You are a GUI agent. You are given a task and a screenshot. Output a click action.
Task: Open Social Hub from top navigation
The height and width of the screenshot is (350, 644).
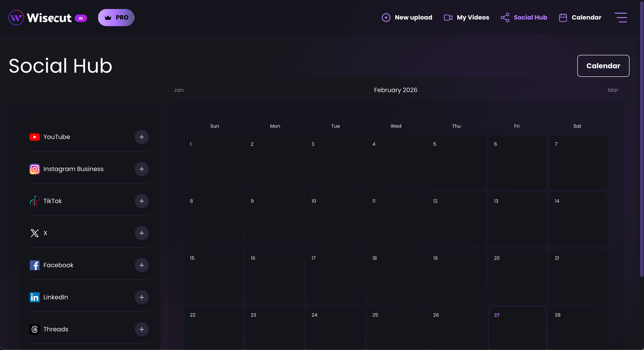point(524,18)
